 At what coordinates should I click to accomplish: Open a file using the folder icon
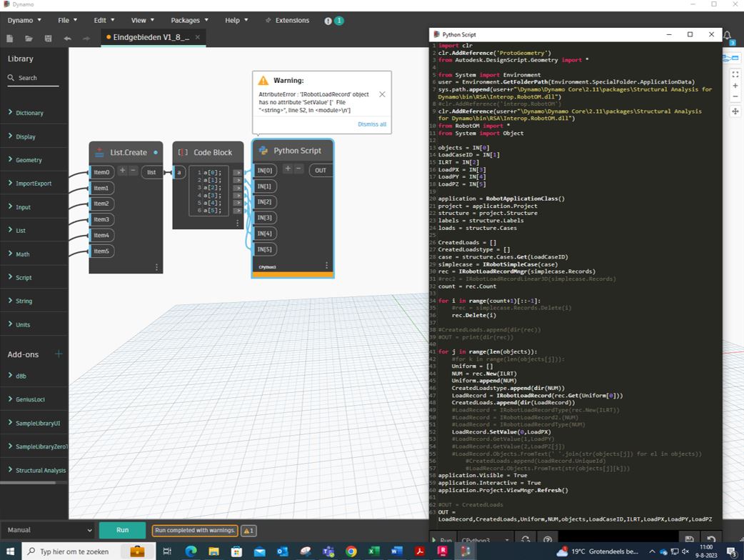(29, 37)
